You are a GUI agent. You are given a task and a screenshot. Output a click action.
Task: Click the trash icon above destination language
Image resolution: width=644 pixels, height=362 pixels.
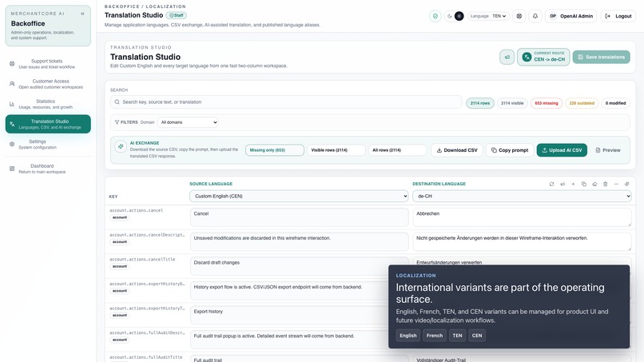(x=605, y=184)
